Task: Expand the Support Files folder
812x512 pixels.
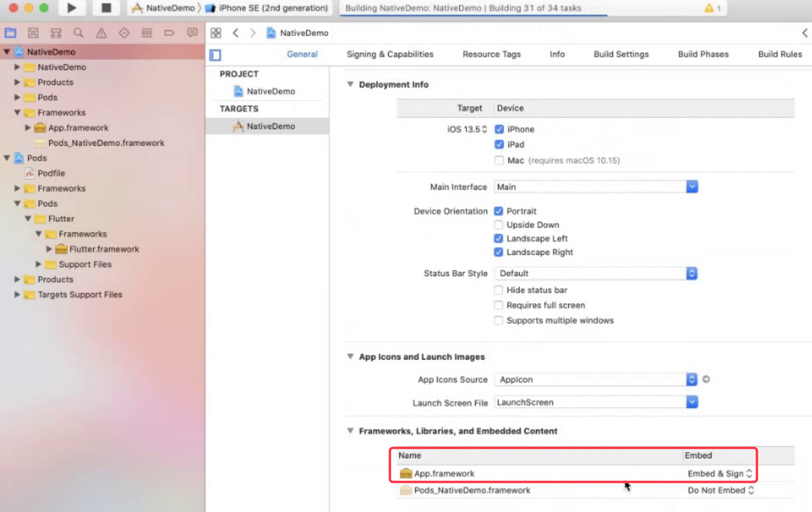Action: (x=39, y=264)
